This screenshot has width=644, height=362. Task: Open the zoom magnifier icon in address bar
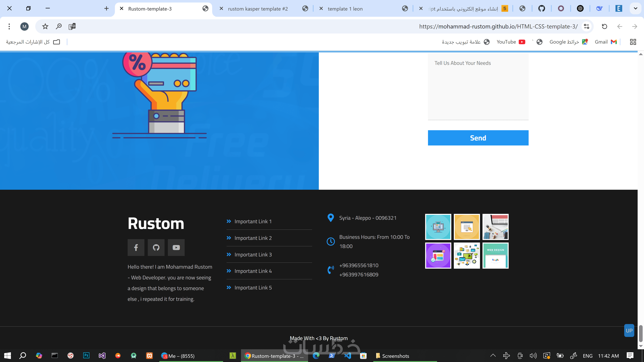(x=59, y=26)
